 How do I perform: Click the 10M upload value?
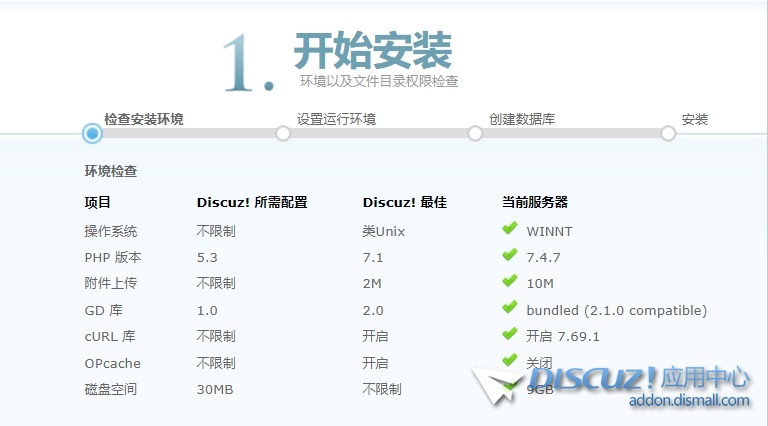pos(540,284)
